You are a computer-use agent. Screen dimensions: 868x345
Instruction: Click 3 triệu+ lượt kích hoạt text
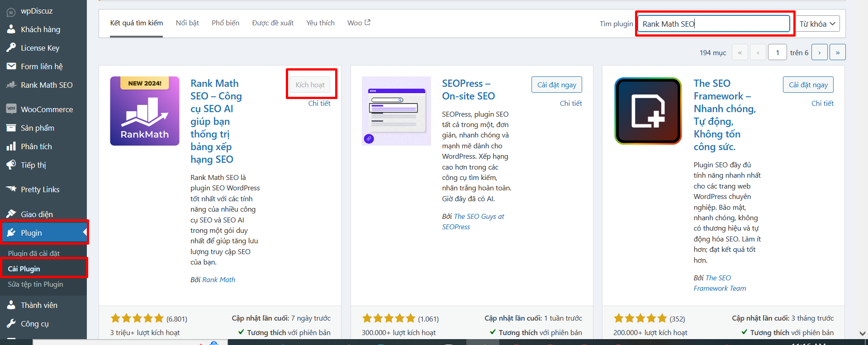145,332
